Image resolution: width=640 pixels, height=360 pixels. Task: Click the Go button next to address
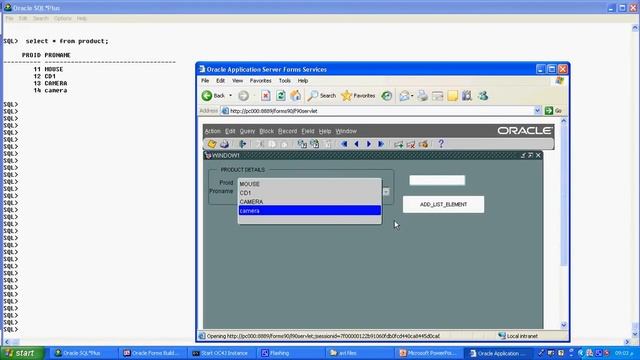pyautogui.click(x=553, y=111)
